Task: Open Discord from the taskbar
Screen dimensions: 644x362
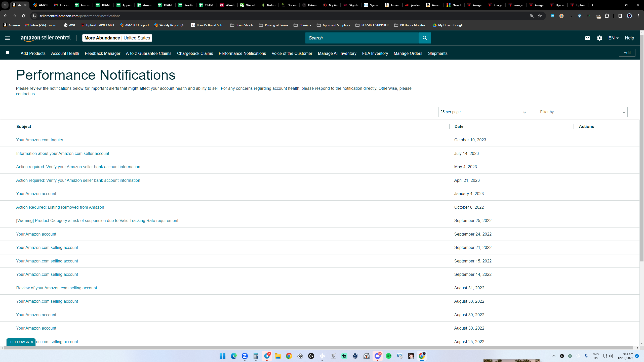Action: [x=378, y=356]
